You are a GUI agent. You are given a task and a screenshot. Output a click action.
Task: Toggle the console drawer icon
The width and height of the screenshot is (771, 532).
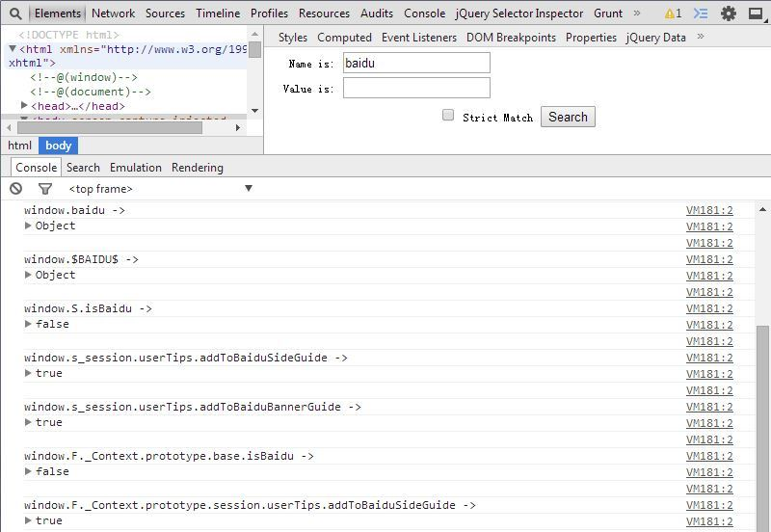pos(701,13)
